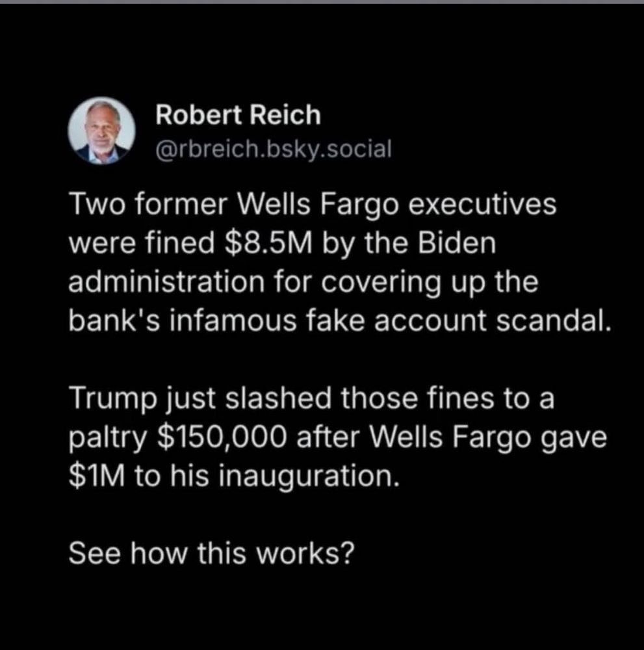
Task: Click the gray strip at top edge
Action: pos(322,2)
